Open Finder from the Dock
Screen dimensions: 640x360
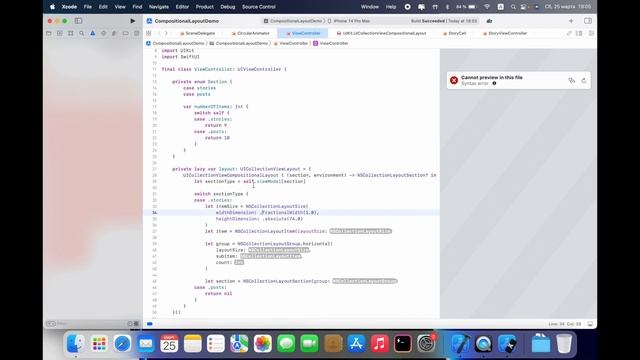pos(76,343)
